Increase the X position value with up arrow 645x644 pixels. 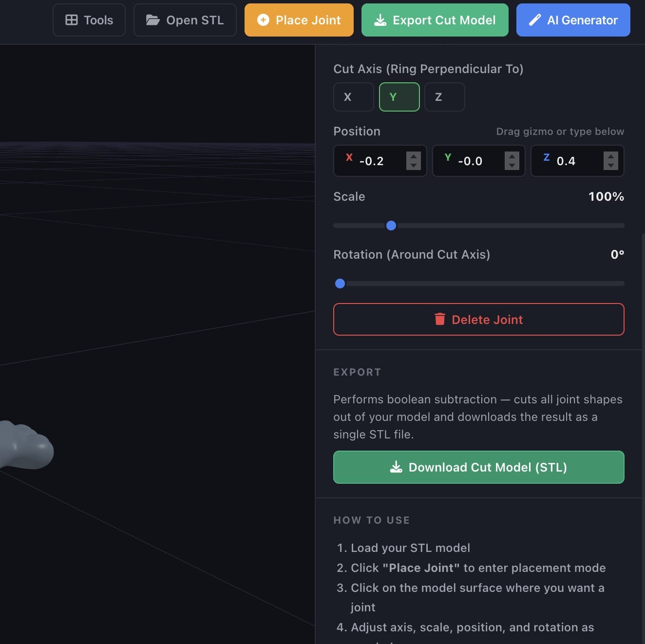(x=414, y=156)
